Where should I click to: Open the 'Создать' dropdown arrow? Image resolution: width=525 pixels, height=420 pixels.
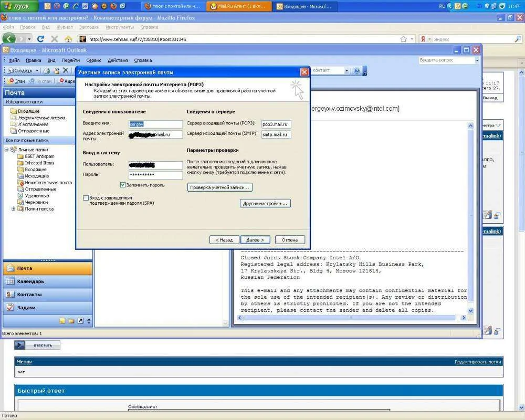pos(37,70)
